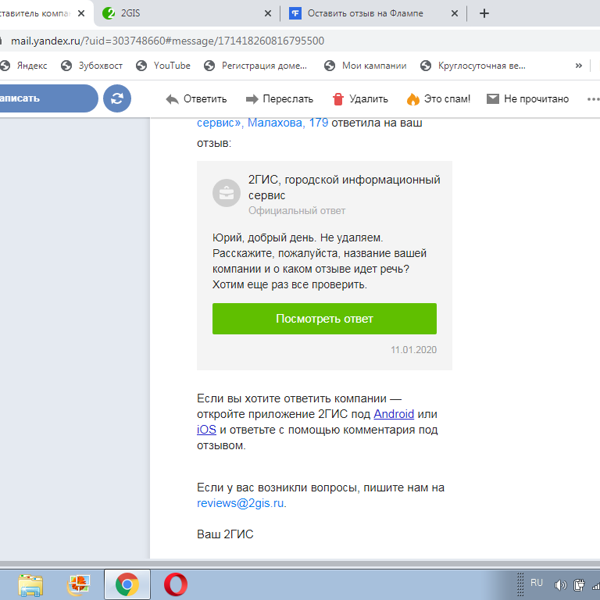Open the Мои кампании bookmark
Screen dimensions: 600x600
365,65
